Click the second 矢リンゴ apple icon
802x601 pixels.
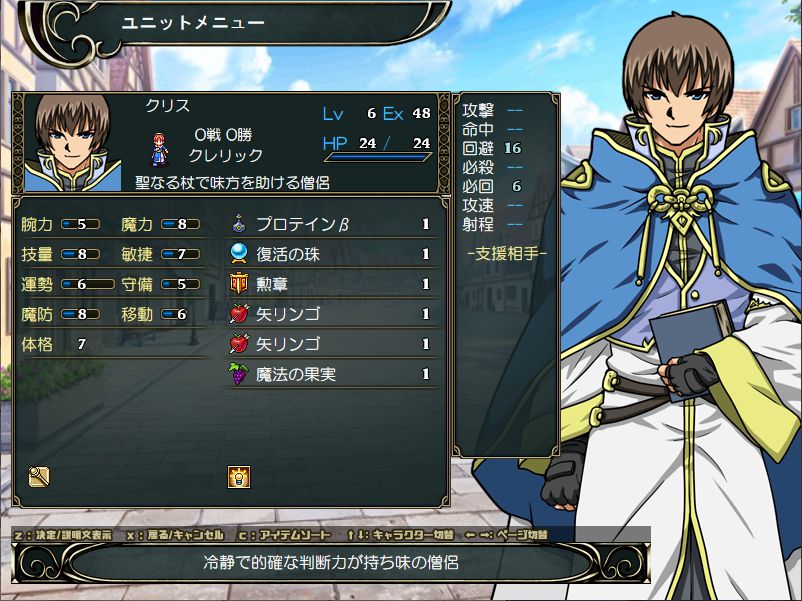point(239,344)
